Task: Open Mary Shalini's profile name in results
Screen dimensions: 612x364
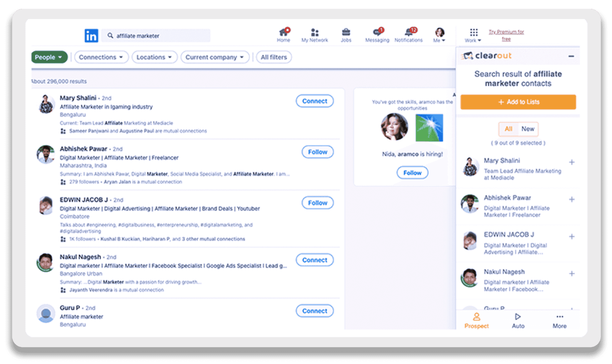Action: (78, 98)
